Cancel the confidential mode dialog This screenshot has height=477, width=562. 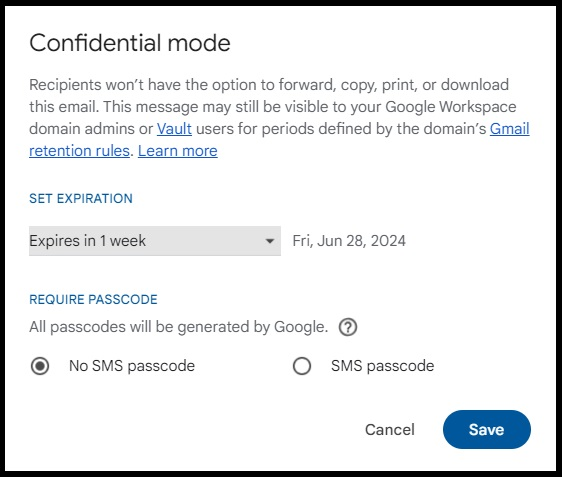pyautogui.click(x=390, y=429)
